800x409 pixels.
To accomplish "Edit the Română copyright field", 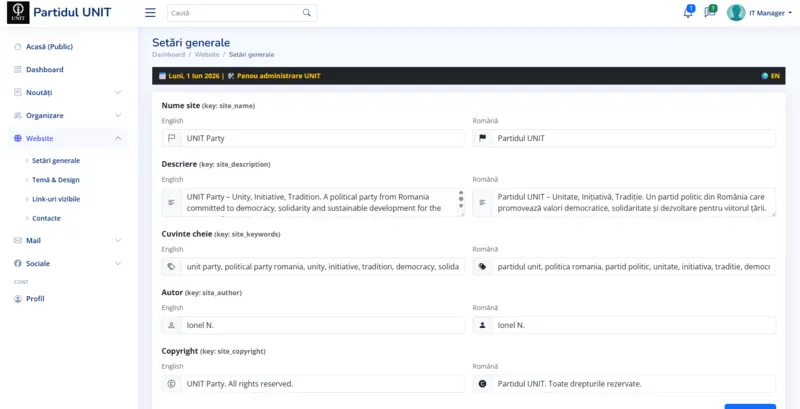I will click(x=634, y=384).
